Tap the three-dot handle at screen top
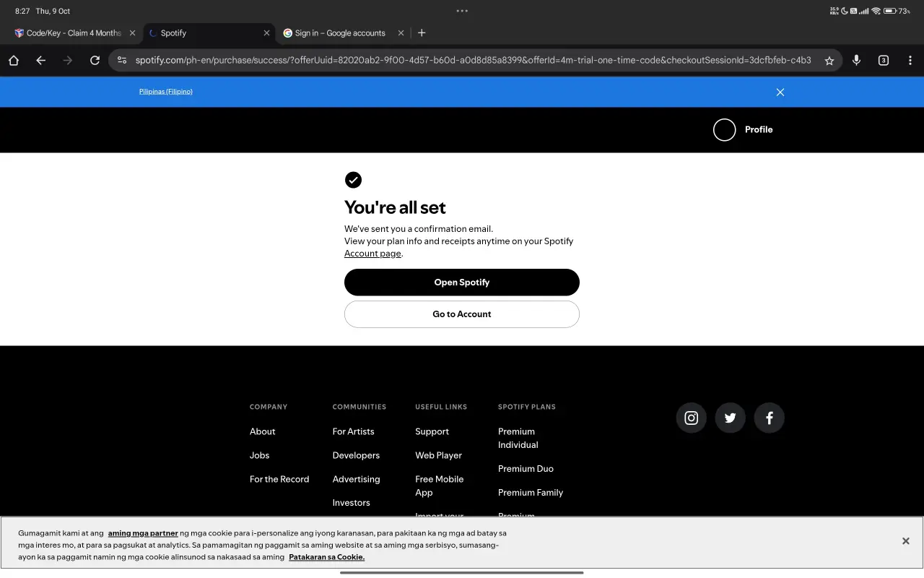924x578 pixels. (x=462, y=11)
